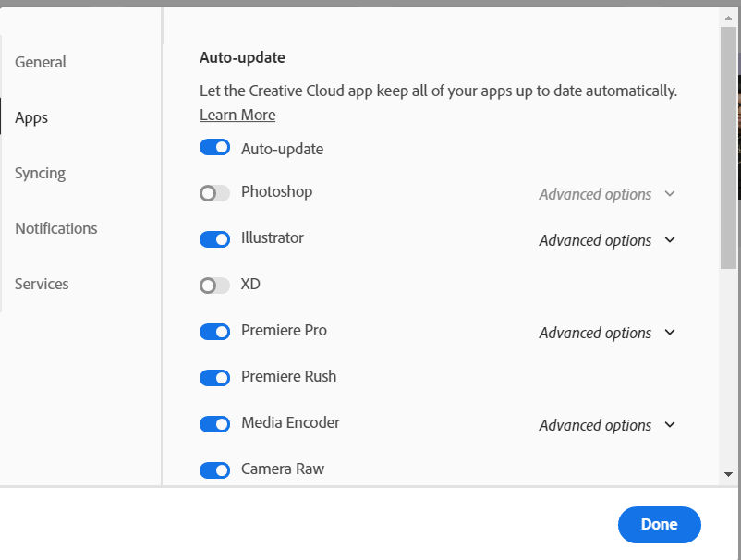Image resolution: width=741 pixels, height=560 pixels.
Task: Expand Illustrator Advanced options
Action: tap(607, 240)
